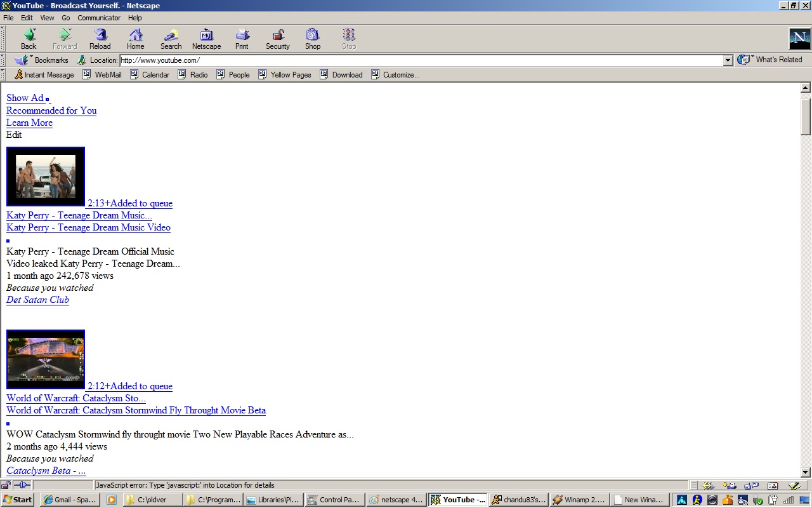The height and width of the screenshot is (508, 812).
Task: Open the People toolbar shortcut
Action: point(233,75)
